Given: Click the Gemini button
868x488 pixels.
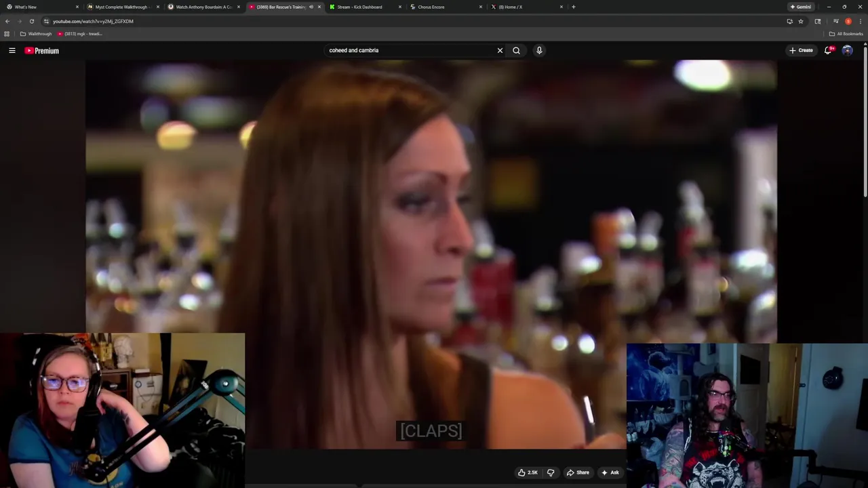Looking at the screenshot, I should pos(800,7).
